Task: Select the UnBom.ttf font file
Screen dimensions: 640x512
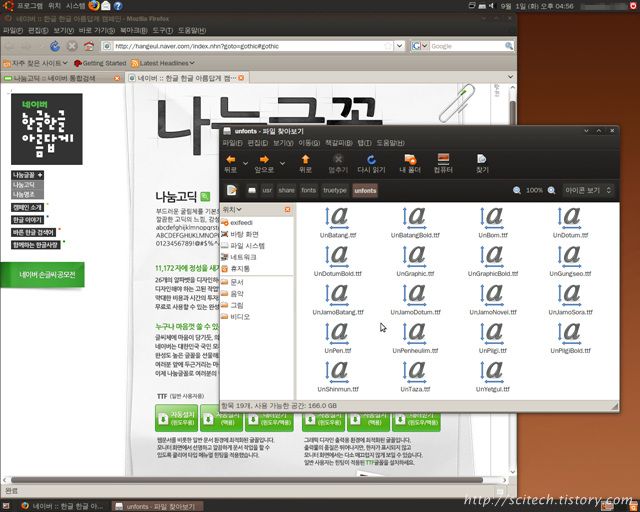Action: coord(493,223)
